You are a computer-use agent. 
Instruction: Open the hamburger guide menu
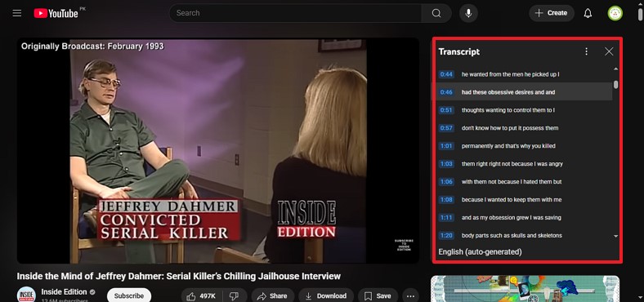pos(17,13)
